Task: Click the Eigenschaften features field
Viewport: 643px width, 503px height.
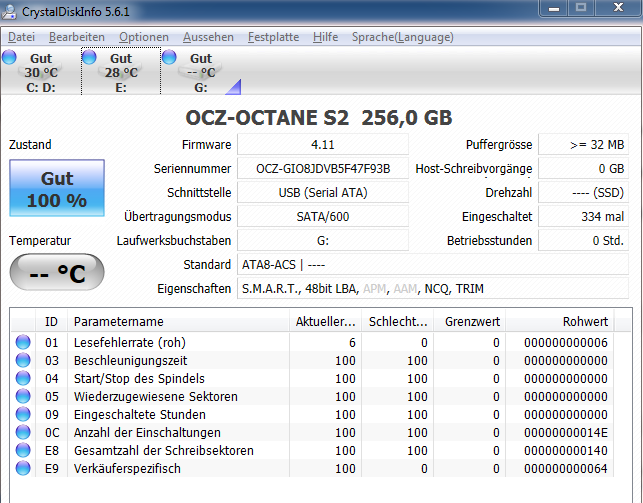Action: pos(433,289)
